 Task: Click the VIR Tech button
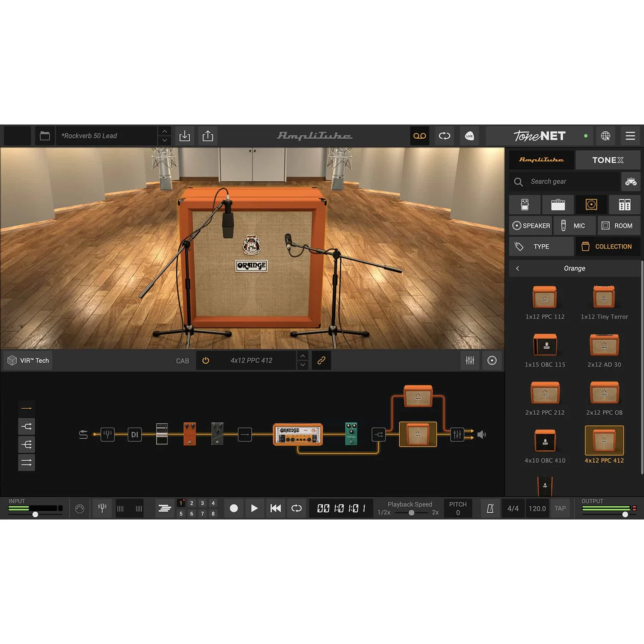(28, 361)
